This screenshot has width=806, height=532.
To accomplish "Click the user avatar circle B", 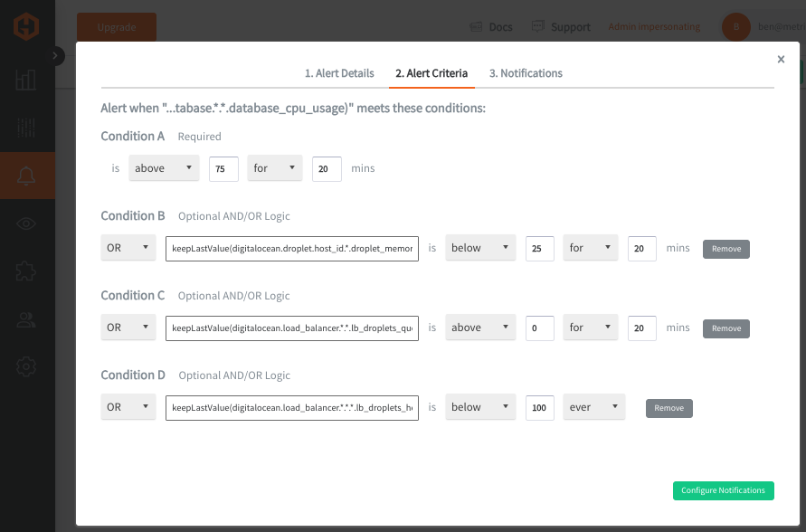I will (736, 27).
